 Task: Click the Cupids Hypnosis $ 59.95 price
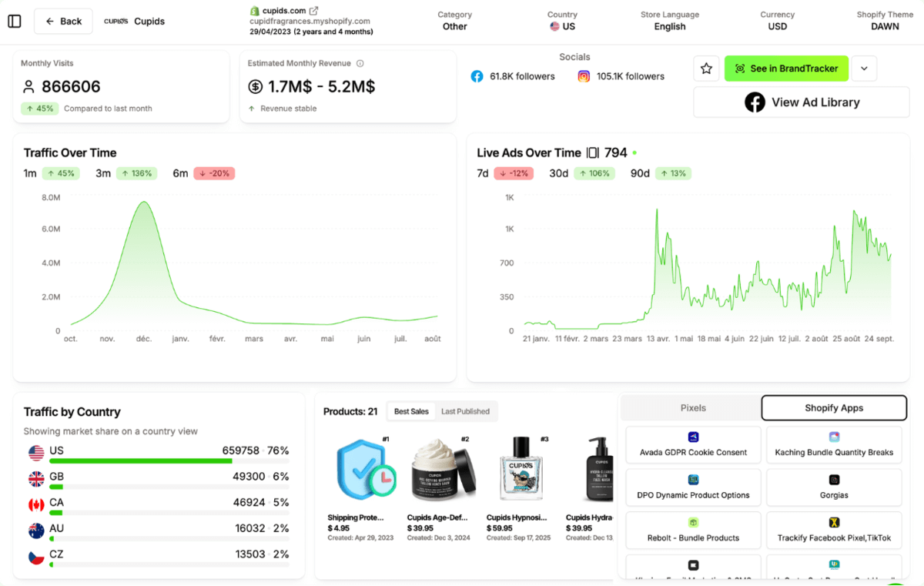[x=500, y=528]
